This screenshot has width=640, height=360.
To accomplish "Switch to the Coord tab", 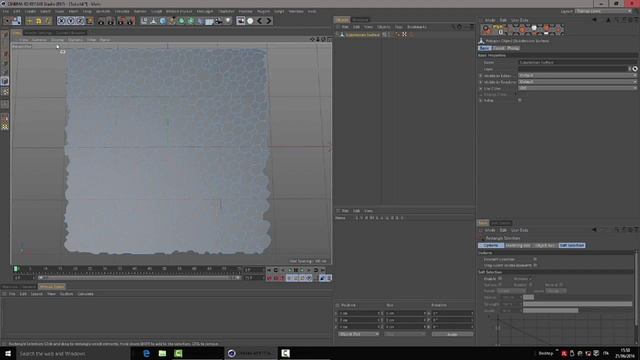I will pyautogui.click(x=499, y=48).
